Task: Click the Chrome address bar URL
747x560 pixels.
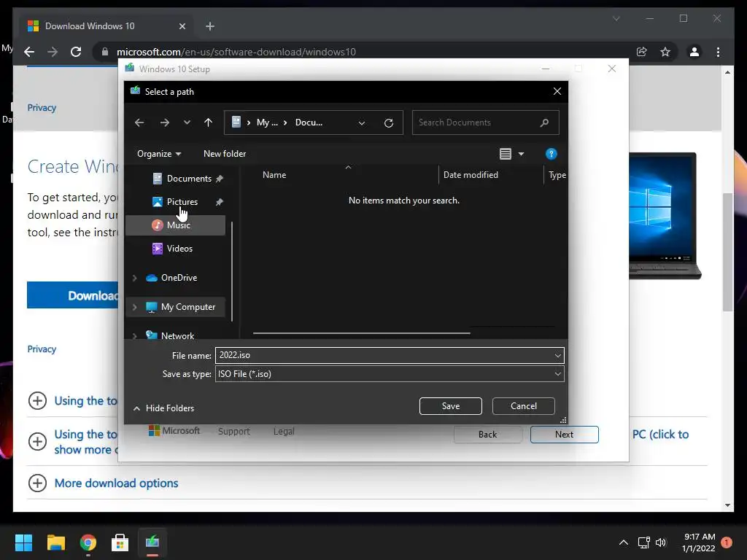Action: pyautogui.click(x=236, y=52)
